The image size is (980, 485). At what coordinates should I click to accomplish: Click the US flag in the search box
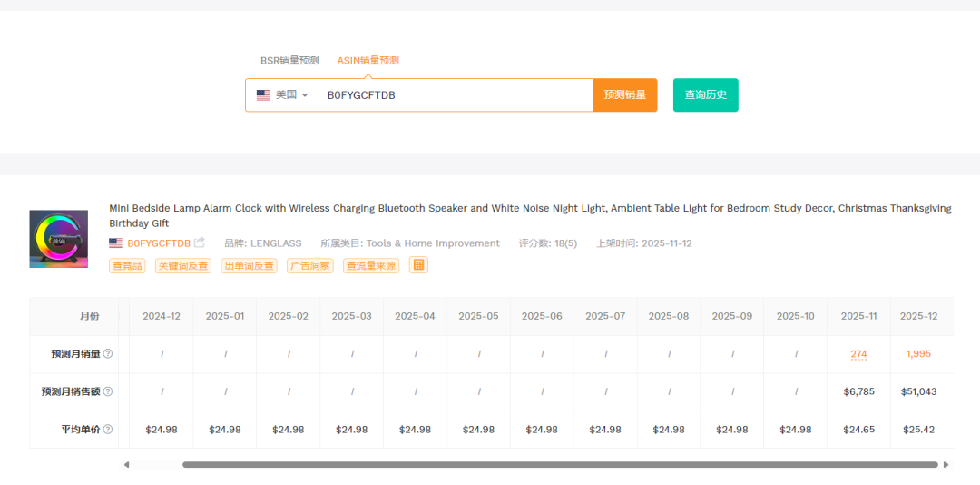pyautogui.click(x=263, y=95)
